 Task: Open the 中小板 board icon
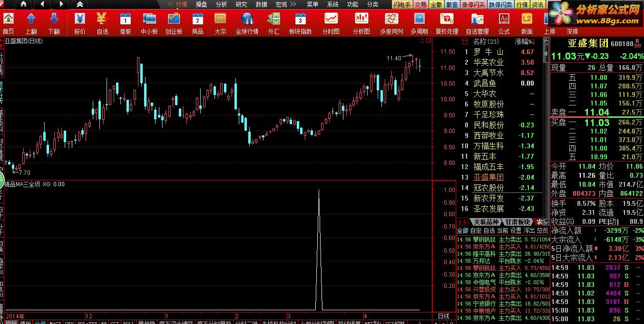tap(149, 24)
